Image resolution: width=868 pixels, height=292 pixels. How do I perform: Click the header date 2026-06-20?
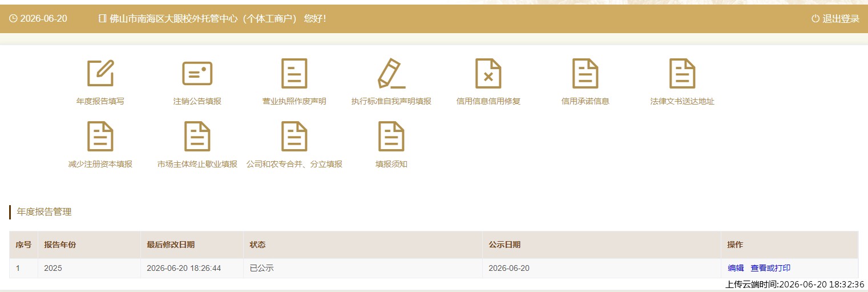click(x=43, y=18)
